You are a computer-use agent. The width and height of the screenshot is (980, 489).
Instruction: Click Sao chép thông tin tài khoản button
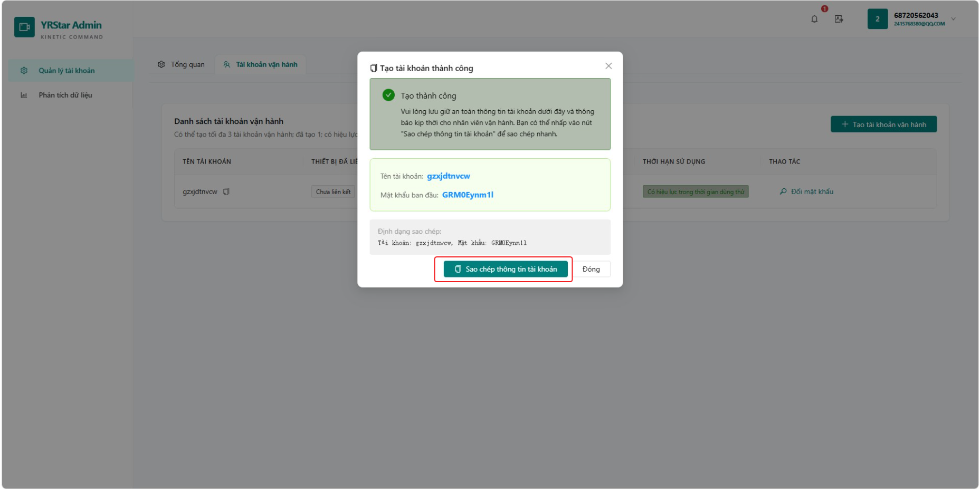506,269
